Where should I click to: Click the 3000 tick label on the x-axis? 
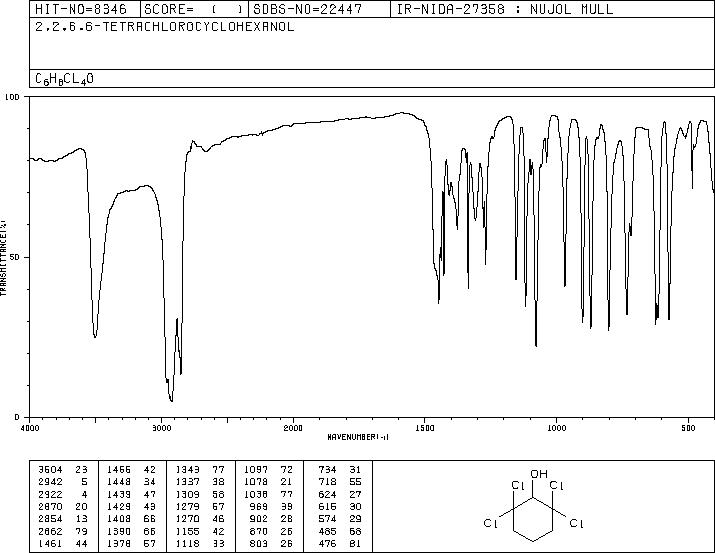click(161, 428)
